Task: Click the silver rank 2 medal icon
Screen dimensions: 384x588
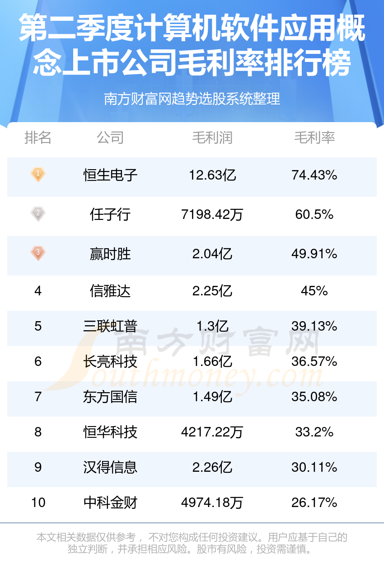Action: tap(38, 213)
